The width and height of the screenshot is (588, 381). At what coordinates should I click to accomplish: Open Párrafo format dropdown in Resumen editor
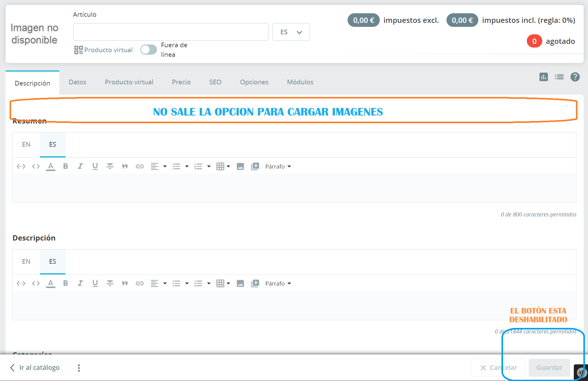coord(278,166)
